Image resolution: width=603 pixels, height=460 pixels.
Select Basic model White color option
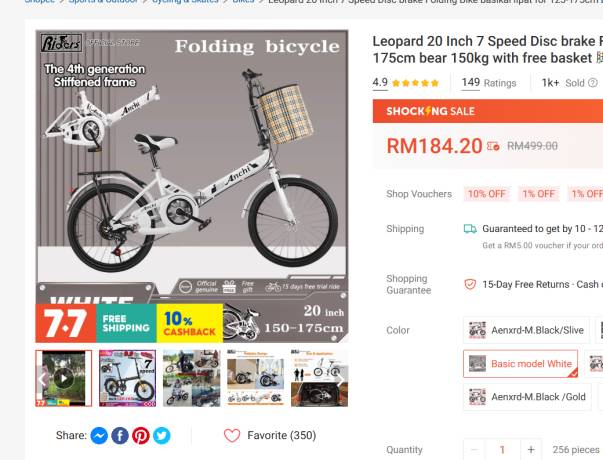coord(520,363)
